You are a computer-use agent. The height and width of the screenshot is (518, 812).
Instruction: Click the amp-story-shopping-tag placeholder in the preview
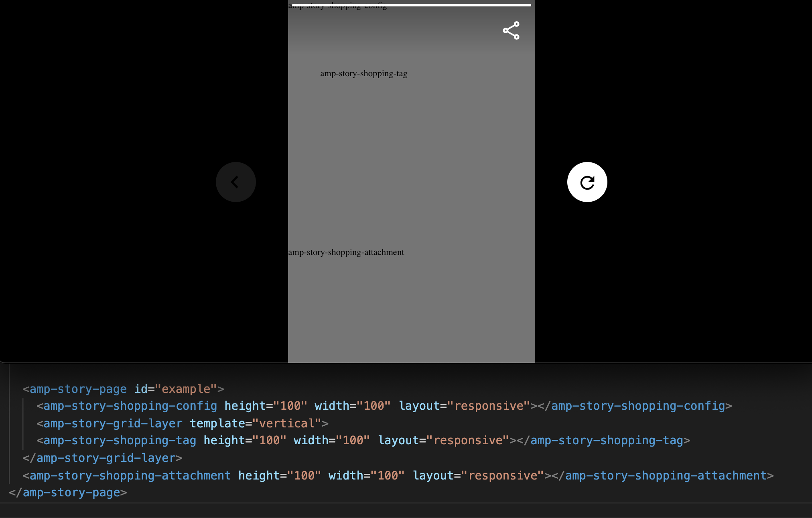[x=364, y=73]
